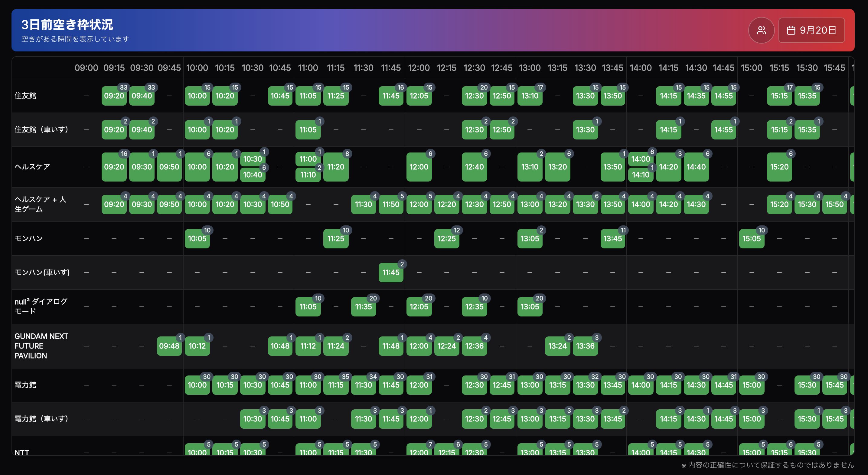This screenshot has width=868, height=475.
Task: Click 10:30 slot in 電力館（車いす）row
Action: coord(252,419)
